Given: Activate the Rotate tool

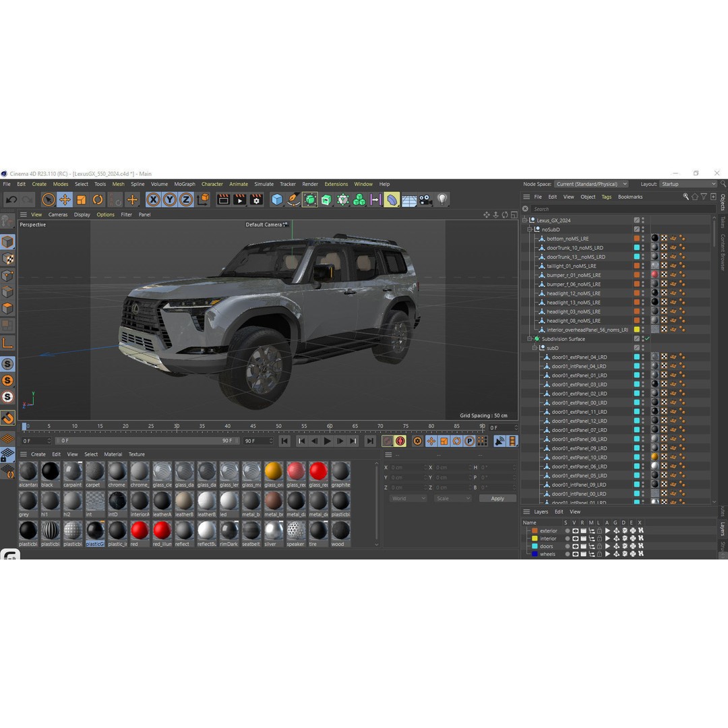Looking at the screenshot, I should (98, 200).
